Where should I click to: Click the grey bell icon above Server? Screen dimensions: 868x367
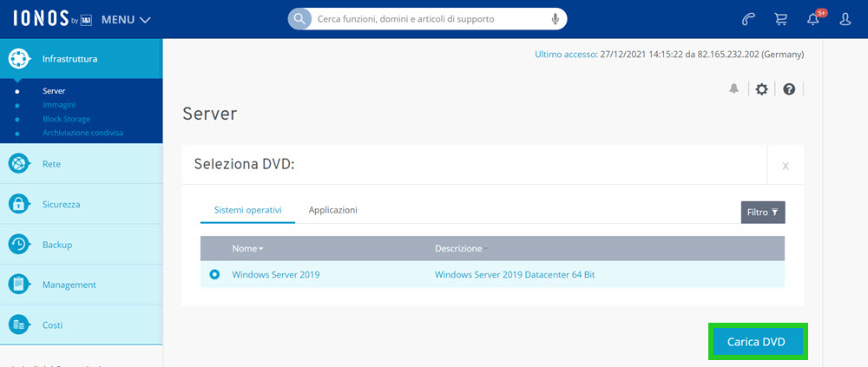coord(734,88)
